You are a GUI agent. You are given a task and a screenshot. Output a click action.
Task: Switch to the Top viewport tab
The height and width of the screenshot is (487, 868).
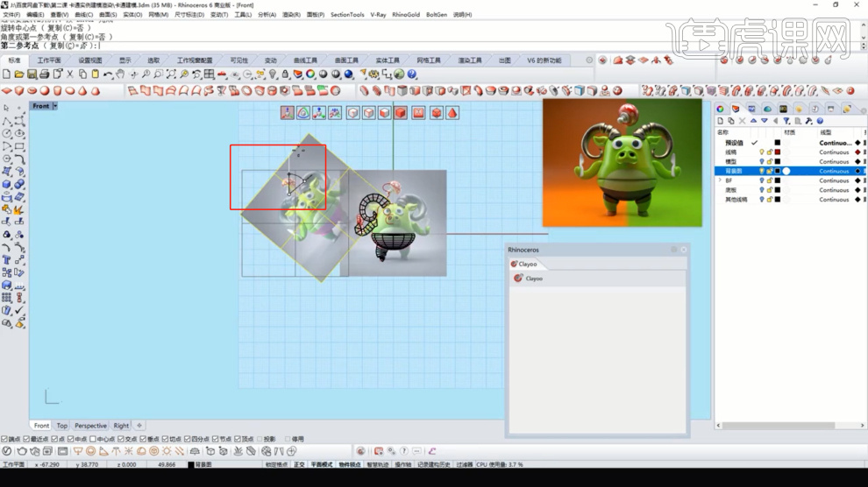point(62,426)
